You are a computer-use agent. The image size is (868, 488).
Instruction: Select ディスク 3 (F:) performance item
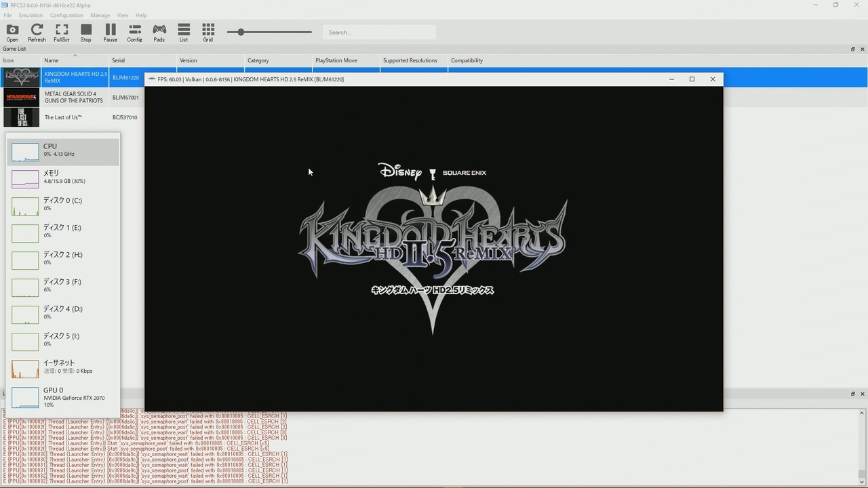click(x=63, y=287)
